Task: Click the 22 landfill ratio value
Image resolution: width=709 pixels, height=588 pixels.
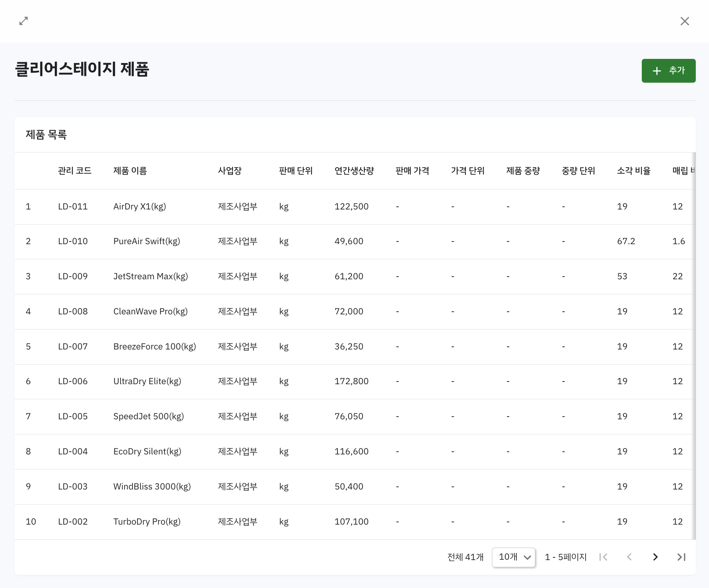Action: click(677, 277)
